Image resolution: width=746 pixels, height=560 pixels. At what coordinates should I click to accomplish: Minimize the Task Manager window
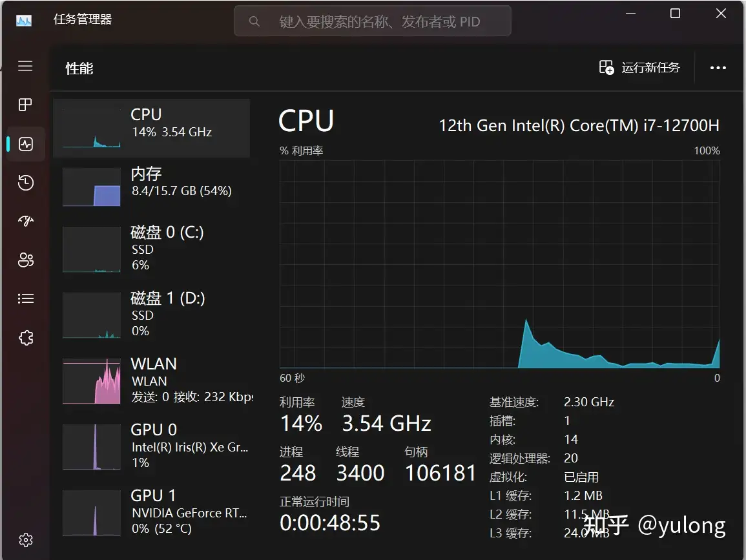(630, 14)
